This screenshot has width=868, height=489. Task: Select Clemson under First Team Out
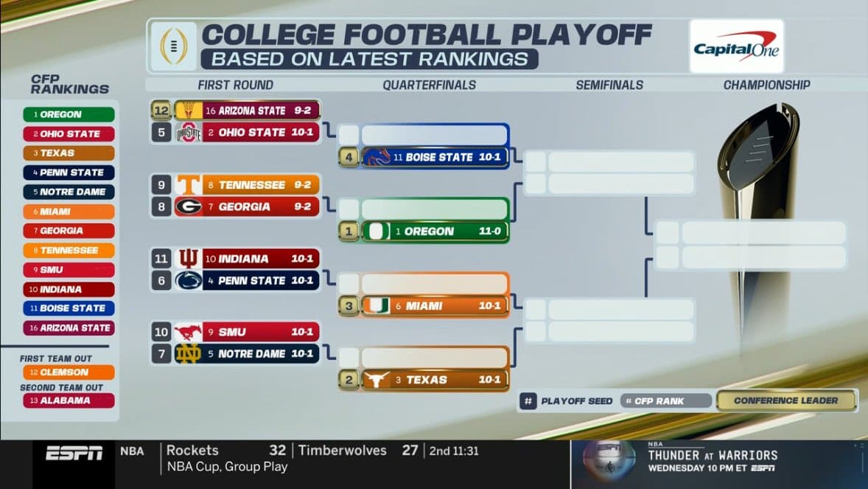pyautogui.click(x=68, y=372)
